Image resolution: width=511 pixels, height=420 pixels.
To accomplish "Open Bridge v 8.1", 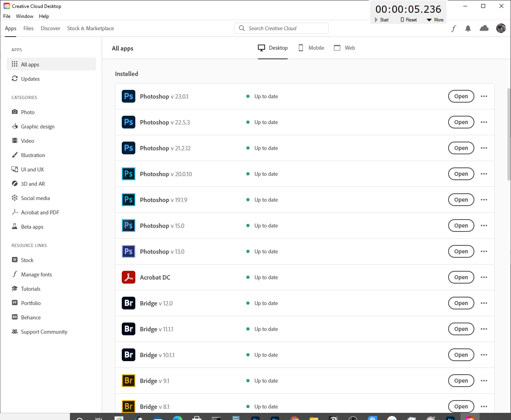I will pyautogui.click(x=461, y=406).
